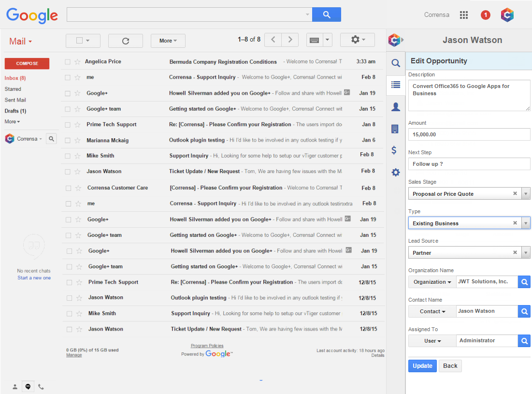Screen dimensions: 532x394
Task: Expand More labels in the left sidebar
Action: (12, 121)
